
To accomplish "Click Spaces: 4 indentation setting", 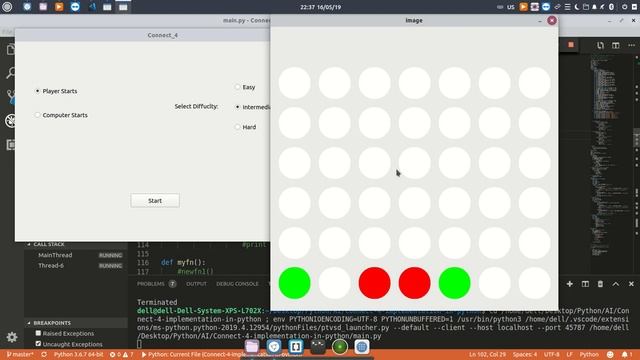I will click(x=525, y=355).
